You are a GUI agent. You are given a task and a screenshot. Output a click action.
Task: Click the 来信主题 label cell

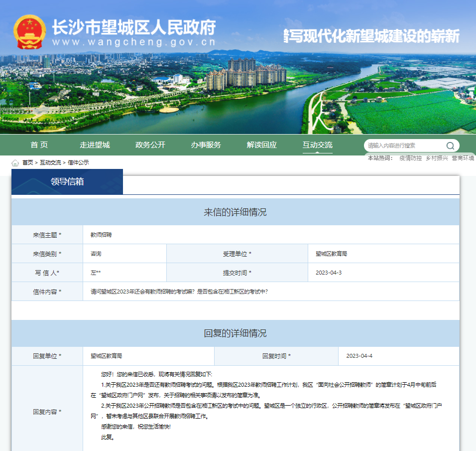pos(47,235)
